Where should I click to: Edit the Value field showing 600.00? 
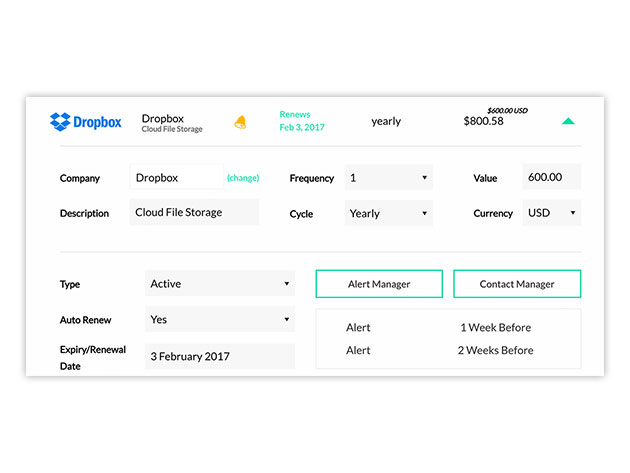(552, 177)
